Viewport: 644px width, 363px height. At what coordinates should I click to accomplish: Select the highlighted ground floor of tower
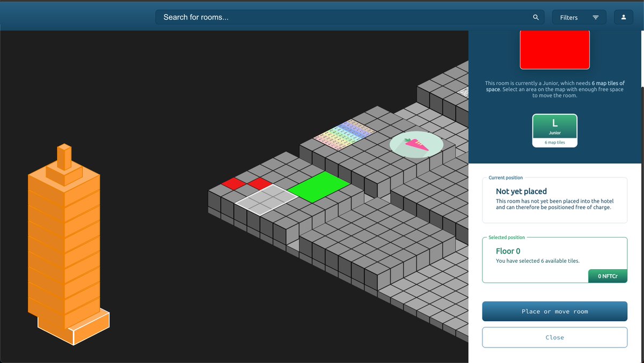click(74, 327)
